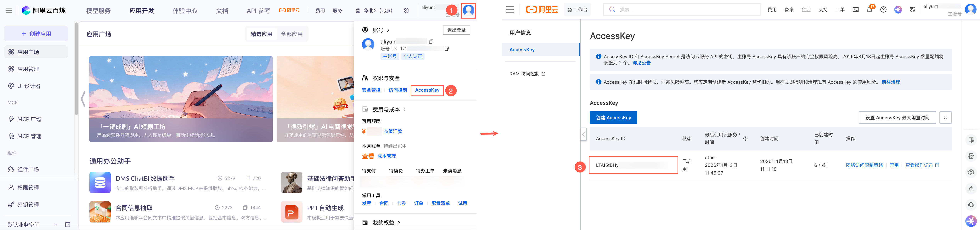
Task: Click the 退出登录 button
Action: tap(456, 30)
